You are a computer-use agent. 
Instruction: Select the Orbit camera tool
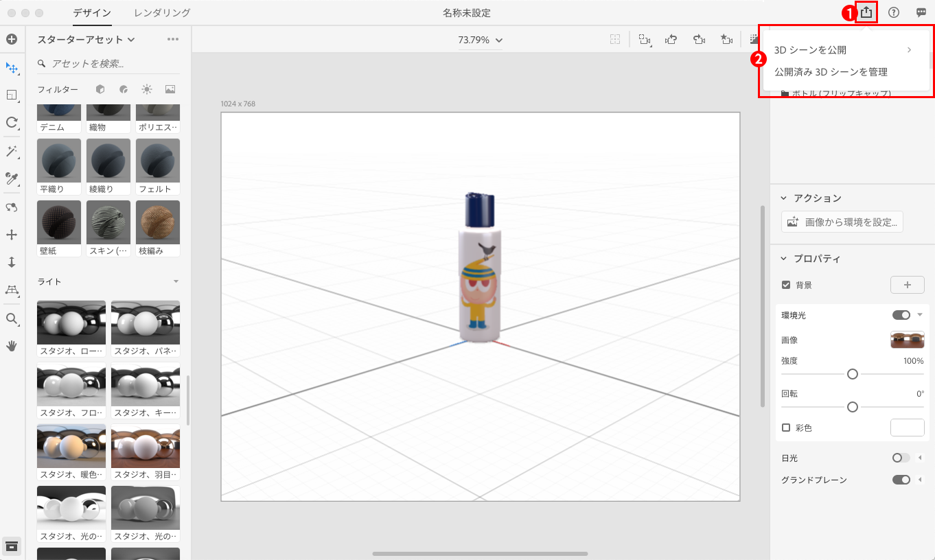click(12, 207)
